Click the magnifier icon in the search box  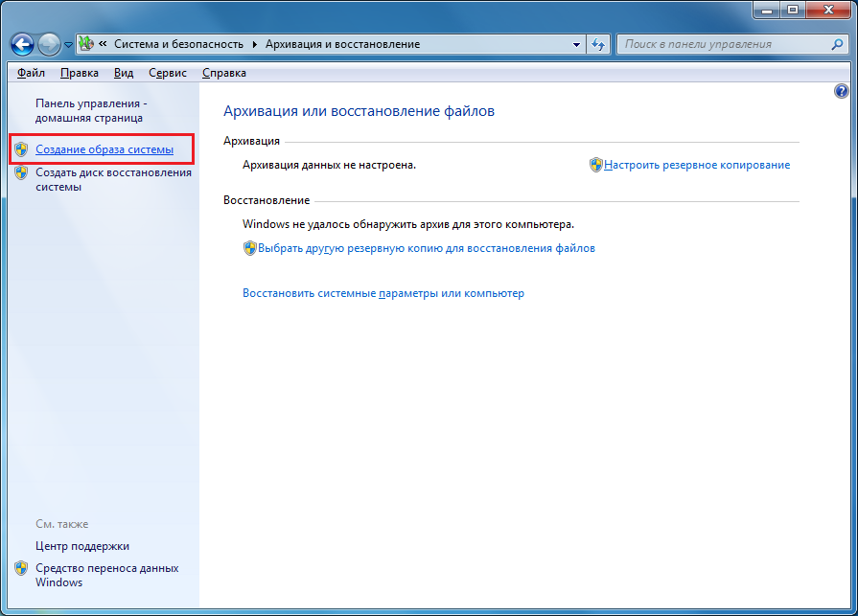click(837, 43)
